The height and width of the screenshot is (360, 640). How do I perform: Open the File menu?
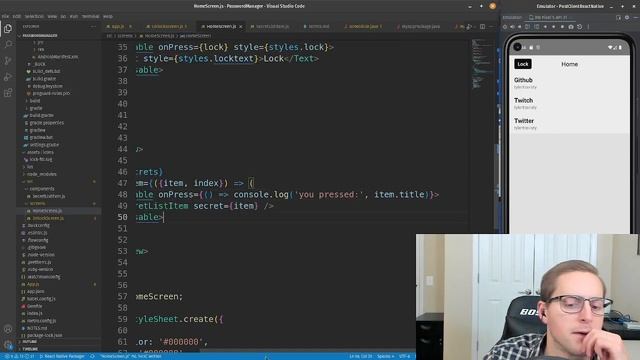coord(5,17)
